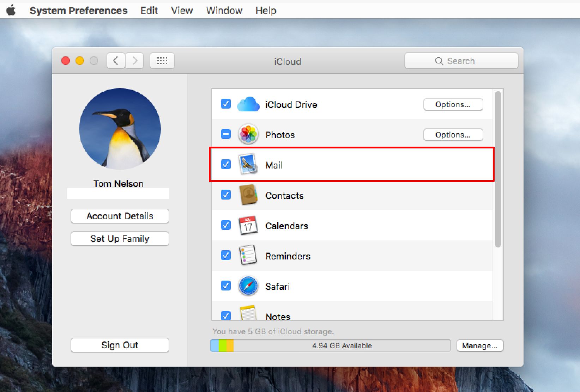Click the Calendars icon
Screen dimensions: 580x392
[248, 226]
